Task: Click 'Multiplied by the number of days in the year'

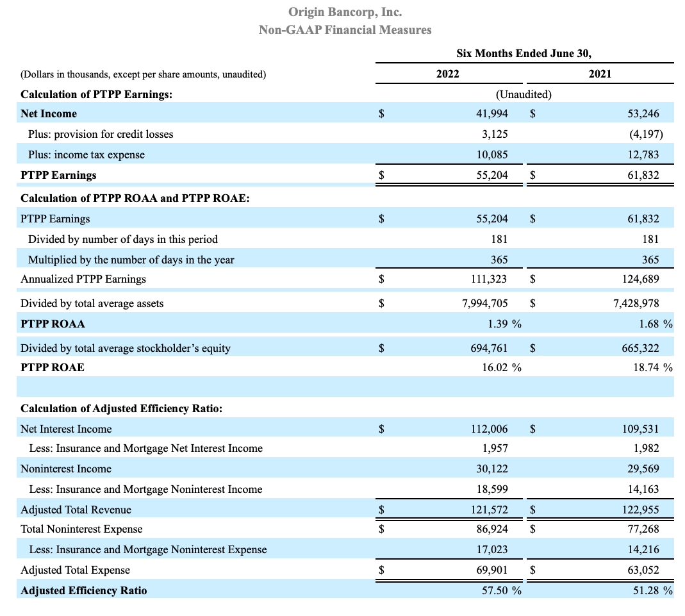Action: pyautogui.click(x=131, y=260)
